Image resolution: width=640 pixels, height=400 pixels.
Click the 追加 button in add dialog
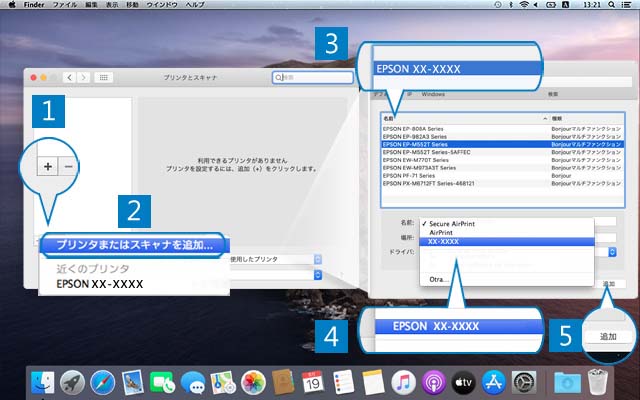click(x=609, y=285)
